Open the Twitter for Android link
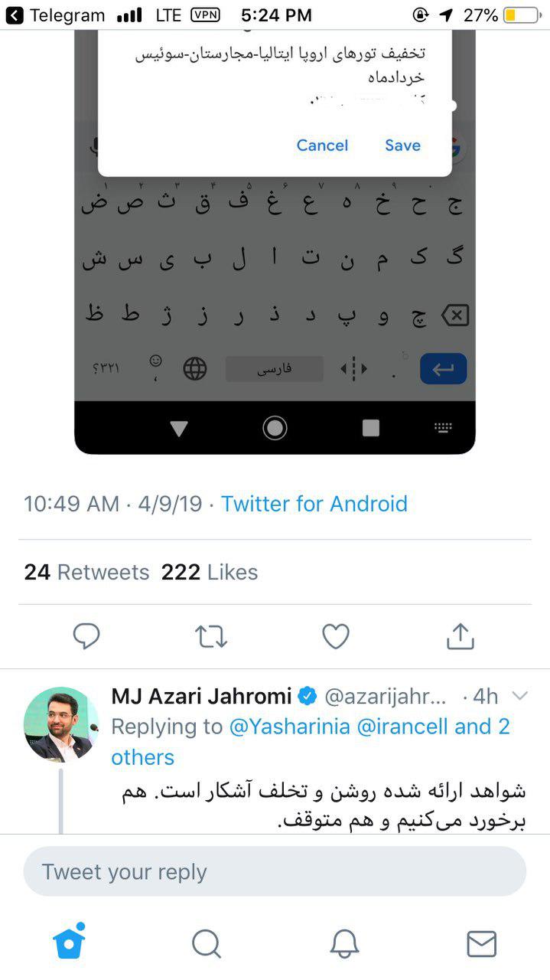This screenshot has width=550, height=980. pyautogui.click(x=314, y=504)
